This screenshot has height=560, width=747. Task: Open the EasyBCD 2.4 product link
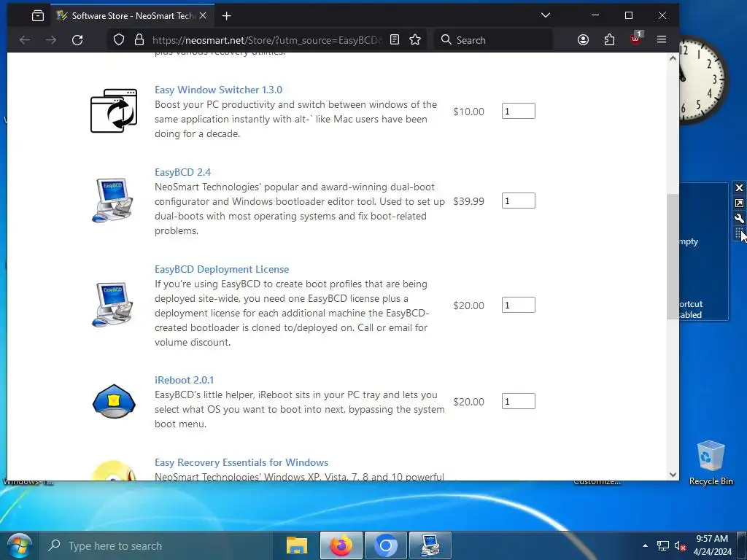[x=182, y=172]
